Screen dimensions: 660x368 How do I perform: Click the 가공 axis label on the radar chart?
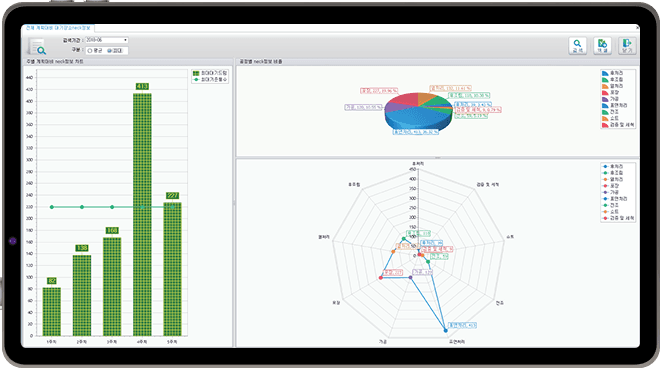[x=382, y=342]
